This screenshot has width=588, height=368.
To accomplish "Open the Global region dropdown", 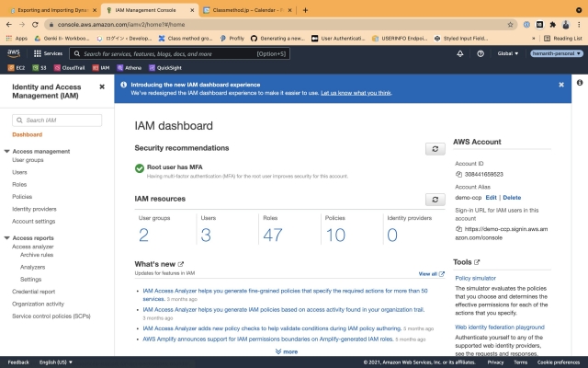I will point(508,53).
